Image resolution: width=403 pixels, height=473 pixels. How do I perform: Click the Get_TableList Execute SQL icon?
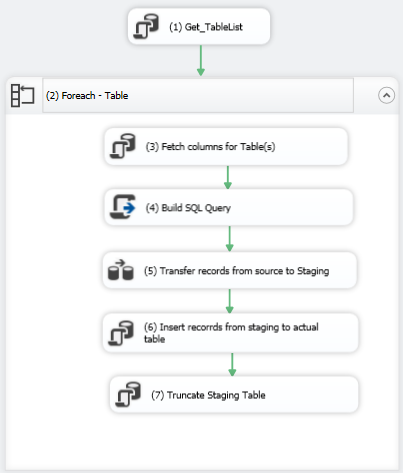[x=146, y=26]
